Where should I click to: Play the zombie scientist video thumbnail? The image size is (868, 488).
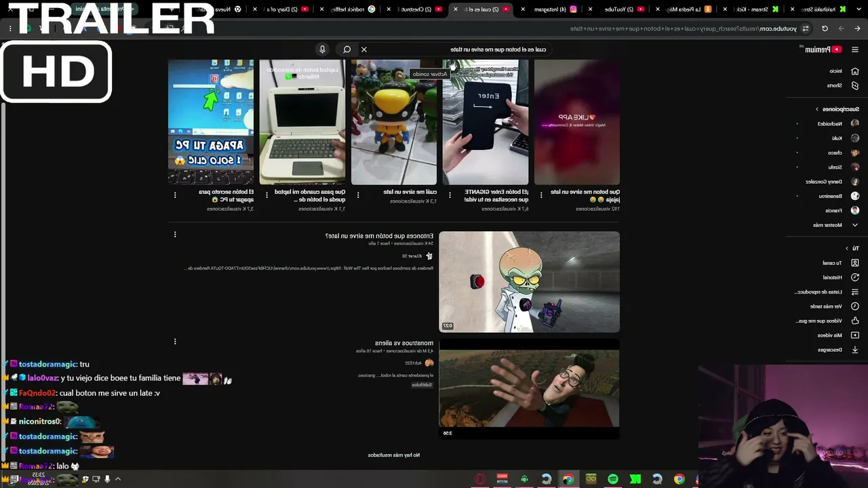point(529,282)
